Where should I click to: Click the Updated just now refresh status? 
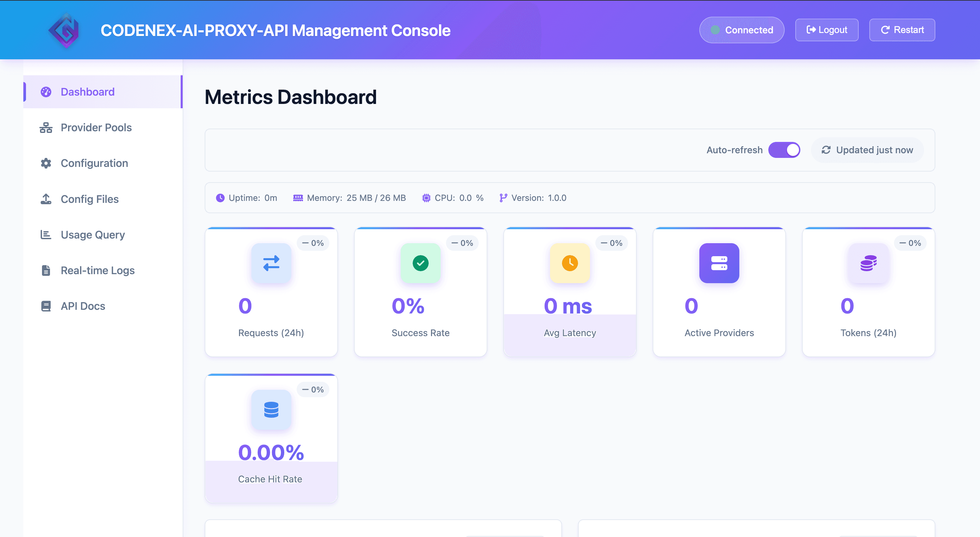[x=867, y=150]
